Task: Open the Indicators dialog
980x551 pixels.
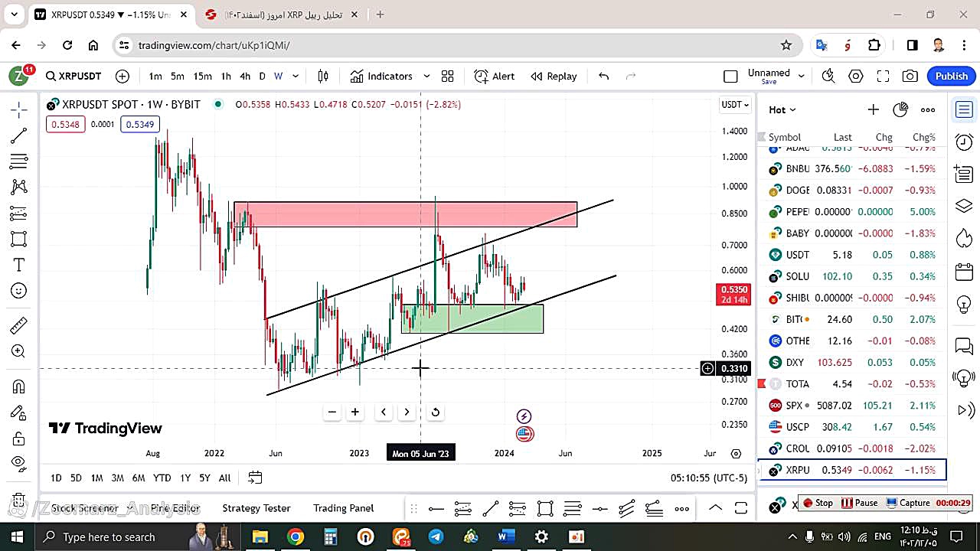Action: coord(381,76)
